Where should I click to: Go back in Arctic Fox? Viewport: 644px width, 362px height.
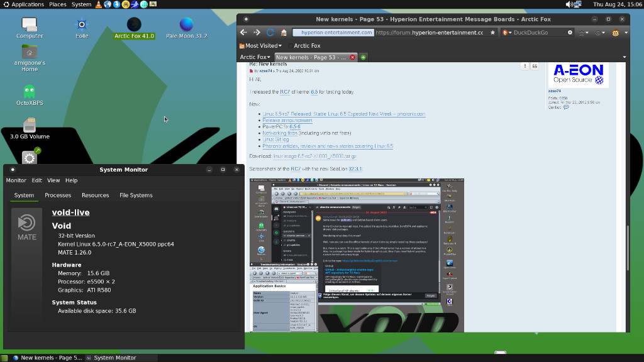pos(243,33)
